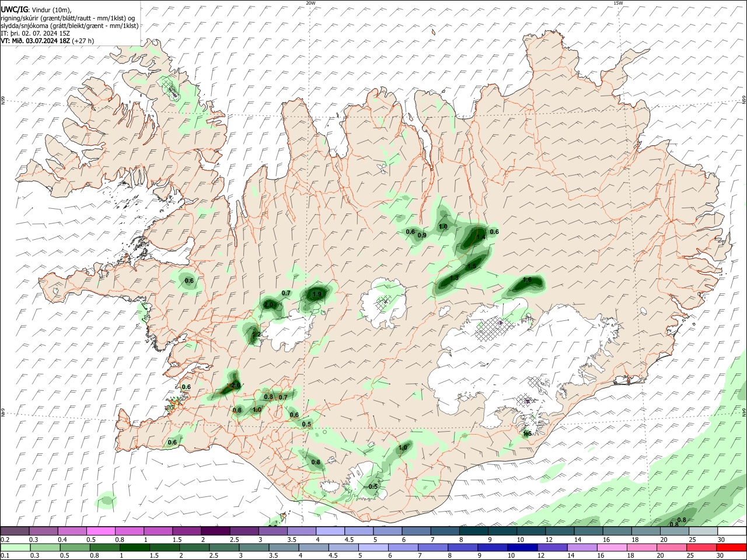Click the lavender snow-scale swatch at 4
The height and width of the screenshot is (560, 747).
point(330,531)
